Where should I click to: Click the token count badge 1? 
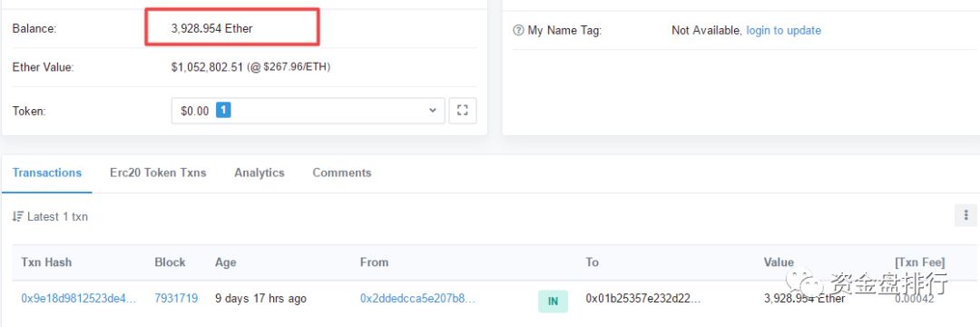point(223,110)
